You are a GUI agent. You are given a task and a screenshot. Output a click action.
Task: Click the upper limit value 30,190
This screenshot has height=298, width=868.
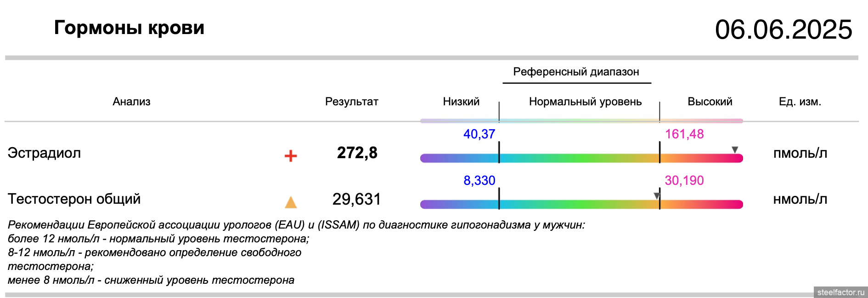click(684, 180)
